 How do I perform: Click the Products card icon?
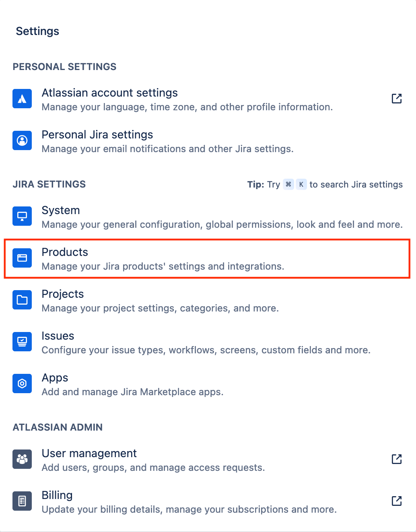click(x=22, y=258)
